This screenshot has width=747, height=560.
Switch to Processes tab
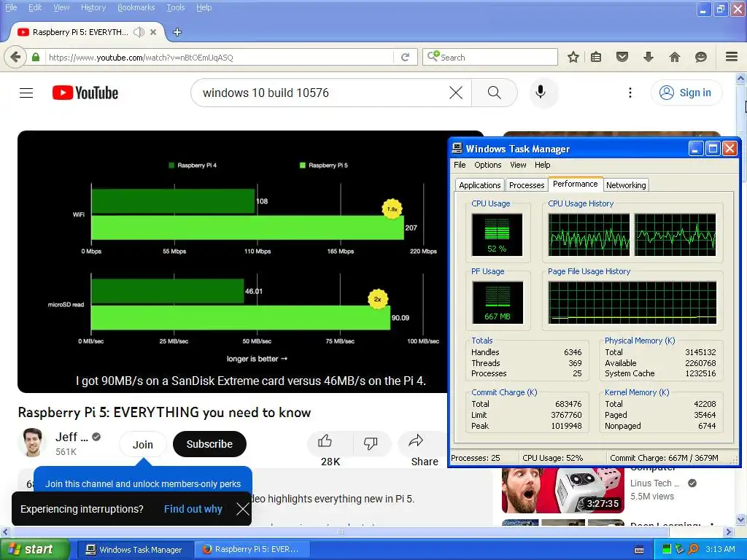tap(527, 185)
